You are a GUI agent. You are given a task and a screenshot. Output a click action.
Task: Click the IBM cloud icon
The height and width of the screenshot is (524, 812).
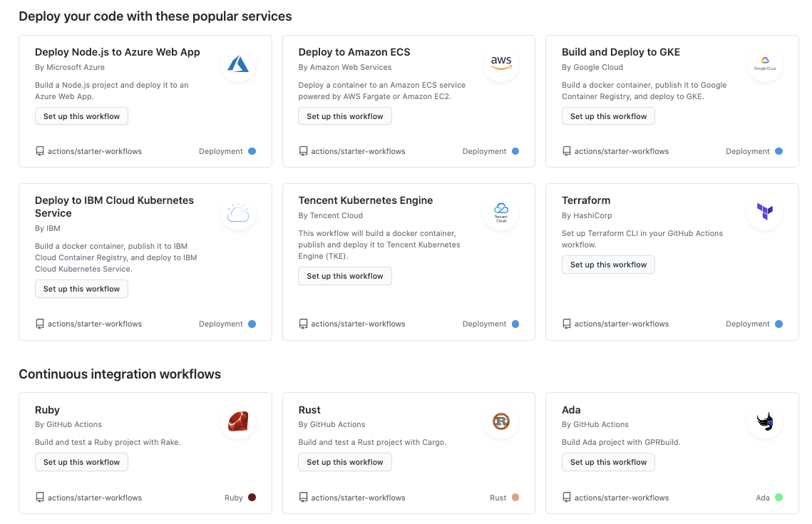coord(237,212)
